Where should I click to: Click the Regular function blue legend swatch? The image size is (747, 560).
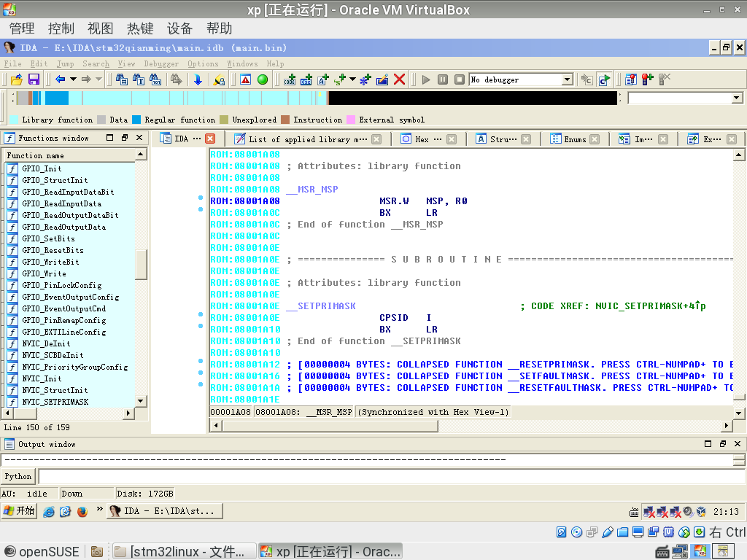point(136,120)
